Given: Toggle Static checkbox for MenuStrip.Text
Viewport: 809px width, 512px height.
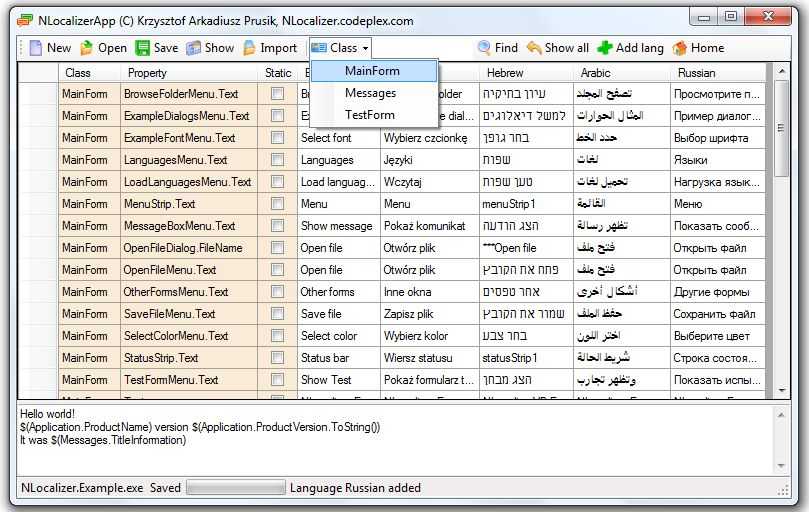Looking at the screenshot, I should point(278,203).
